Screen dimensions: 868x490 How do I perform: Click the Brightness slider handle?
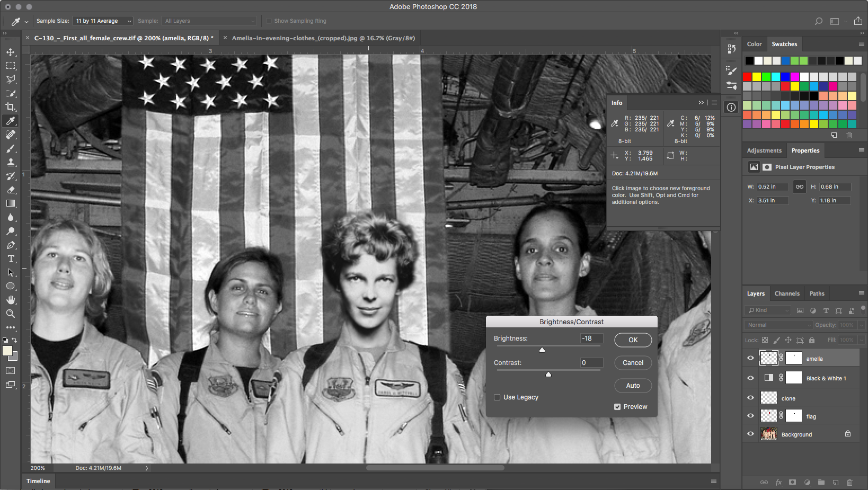point(542,350)
